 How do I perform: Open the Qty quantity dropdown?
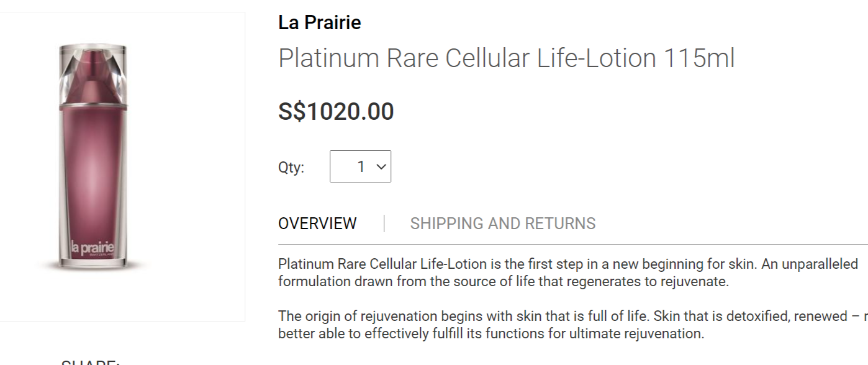pos(360,166)
